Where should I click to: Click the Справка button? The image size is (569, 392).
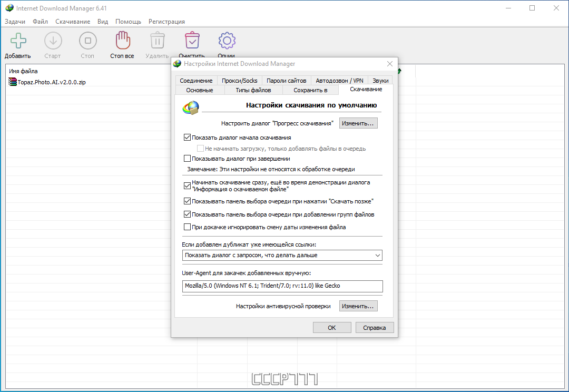pos(375,328)
